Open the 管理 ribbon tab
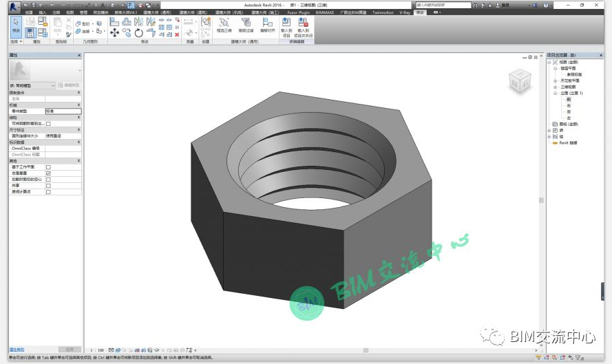This screenshot has width=612, height=364. [83, 12]
